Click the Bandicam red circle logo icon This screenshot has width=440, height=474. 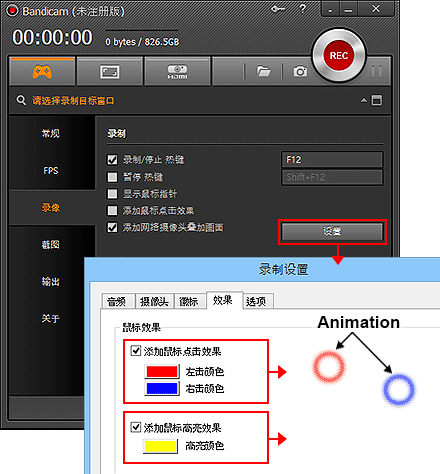pyautogui.click(x=12, y=11)
